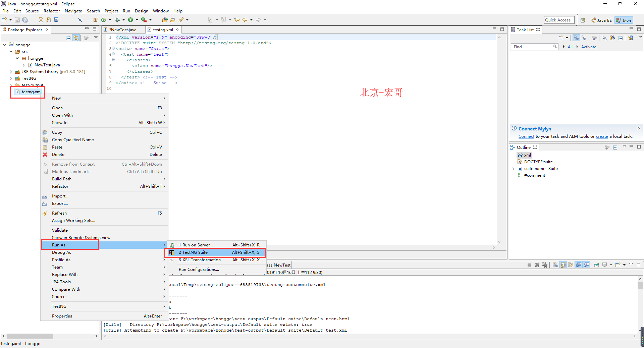This screenshot has height=348, width=644.
Task: Click the Save All toolbar icon
Action: 25,20
